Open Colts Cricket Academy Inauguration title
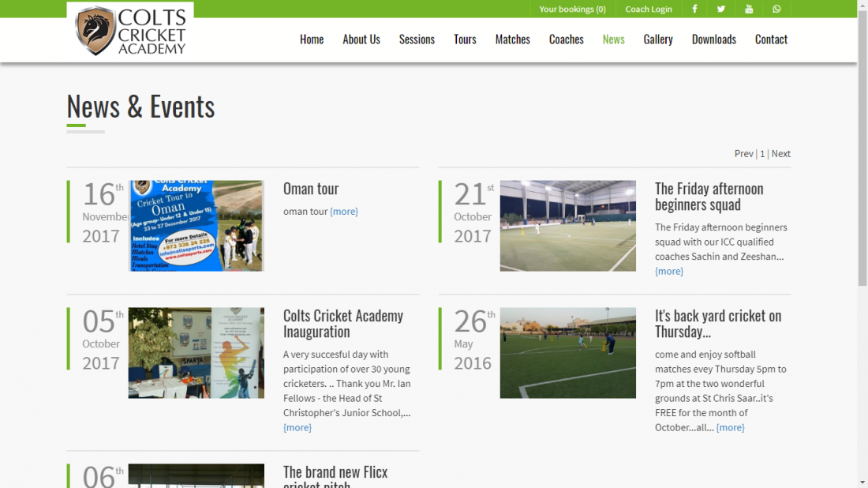This screenshot has width=868, height=488. click(x=343, y=324)
